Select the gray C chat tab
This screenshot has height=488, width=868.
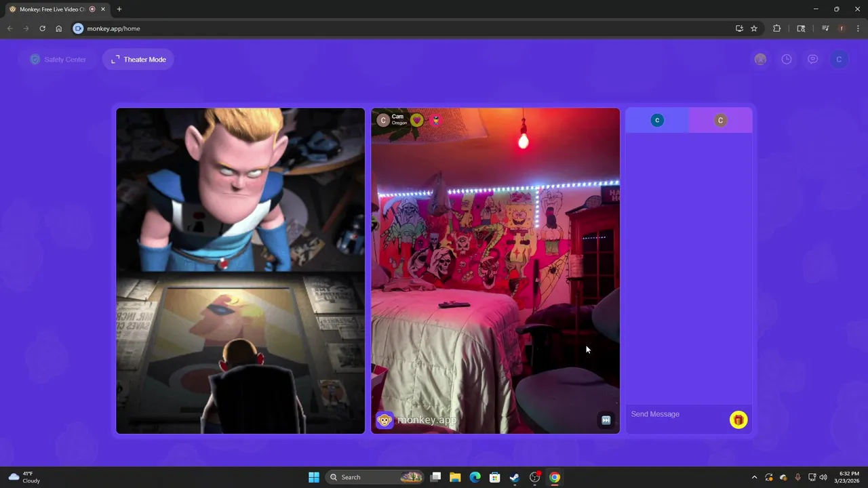click(x=721, y=120)
